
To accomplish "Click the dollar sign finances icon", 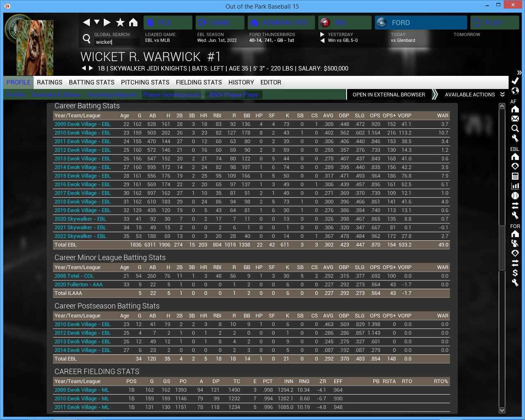I will [515, 273].
